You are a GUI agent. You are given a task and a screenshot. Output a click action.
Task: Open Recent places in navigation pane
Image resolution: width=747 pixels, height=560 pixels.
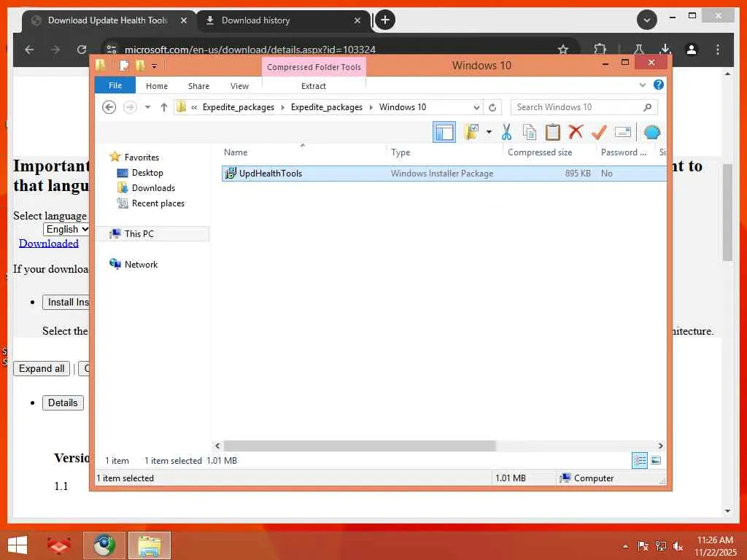158,203
